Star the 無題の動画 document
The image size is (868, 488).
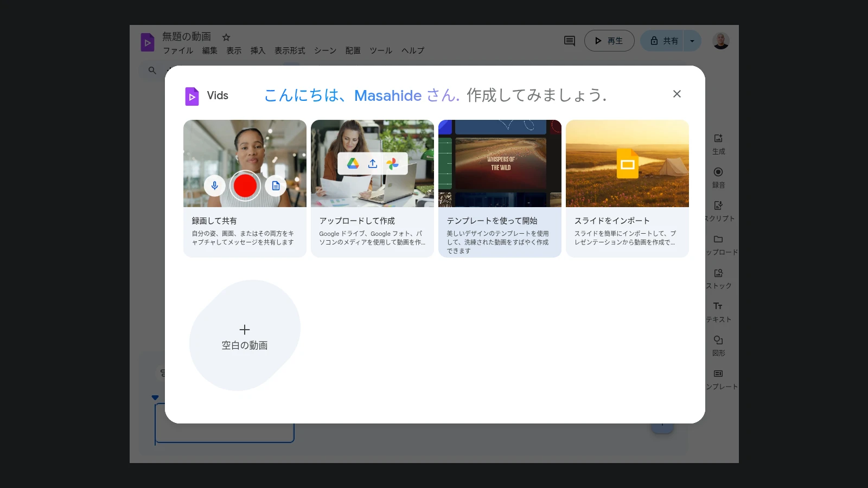pyautogui.click(x=226, y=37)
